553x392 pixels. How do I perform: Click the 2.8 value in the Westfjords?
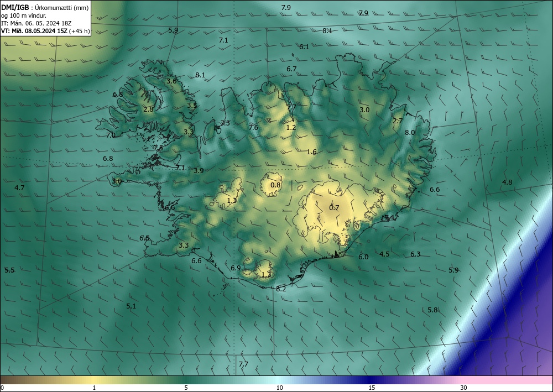tap(148, 109)
